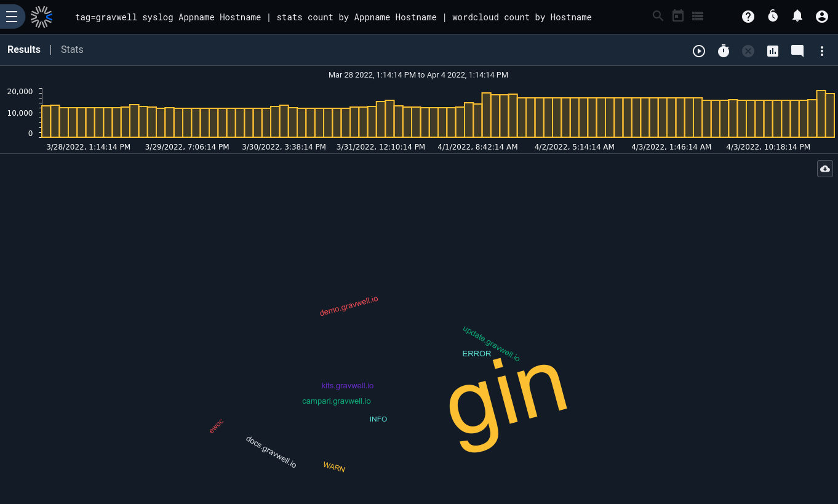The height and width of the screenshot is (504, 838).
Task: Click the Gravwell logo icon
Action: [42, 17]
